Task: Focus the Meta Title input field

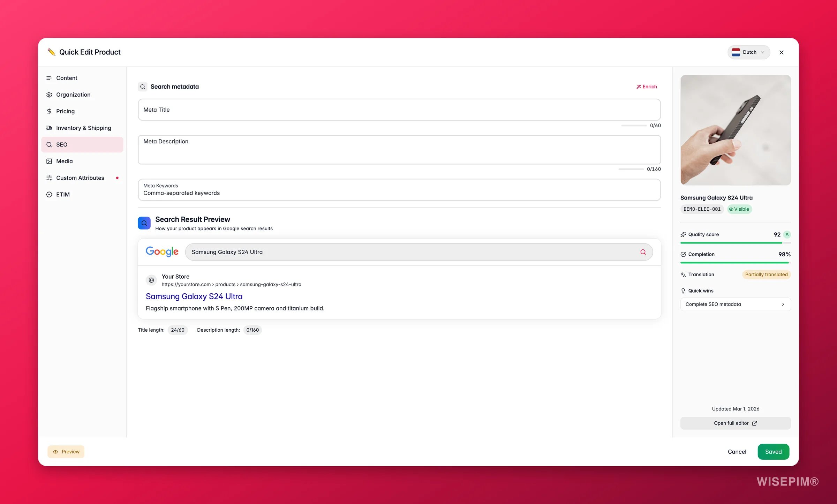Action: [x=399, y=110]
